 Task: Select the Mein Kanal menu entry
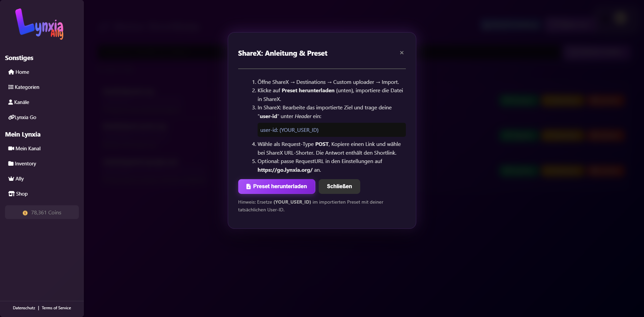(x=28, y=149)
